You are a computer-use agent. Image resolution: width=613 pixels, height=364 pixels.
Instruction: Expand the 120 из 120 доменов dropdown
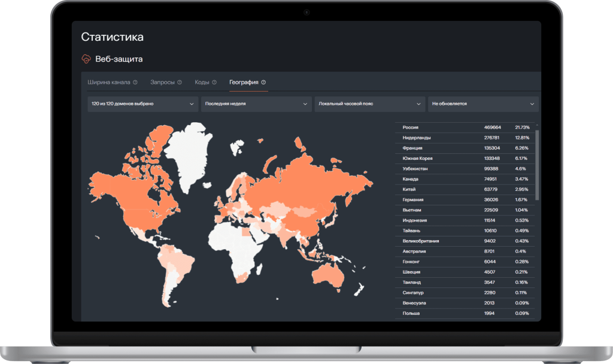pyautogui.click(x=142, y=104)
